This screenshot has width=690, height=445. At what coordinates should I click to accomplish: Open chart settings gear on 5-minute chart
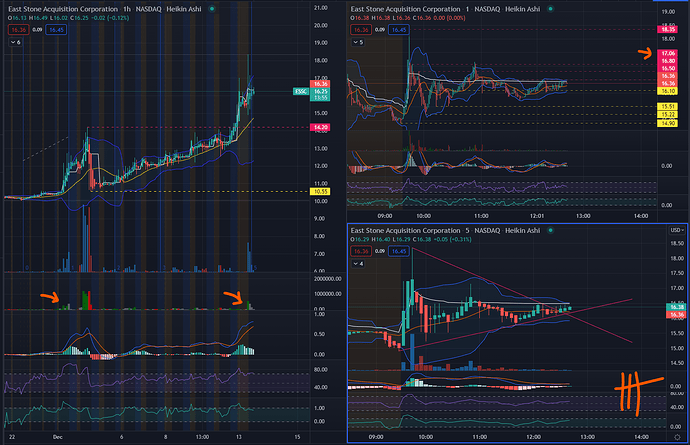click(677, 437)
